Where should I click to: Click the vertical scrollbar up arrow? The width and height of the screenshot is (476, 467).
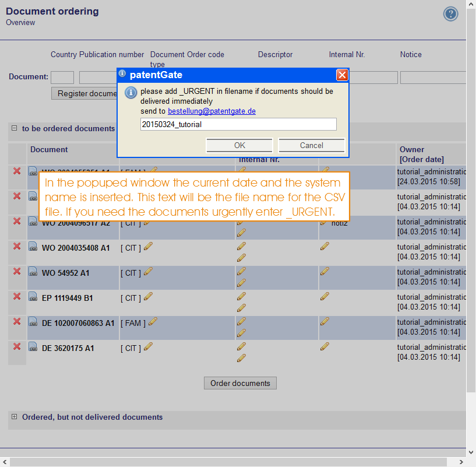pos(471,5)
